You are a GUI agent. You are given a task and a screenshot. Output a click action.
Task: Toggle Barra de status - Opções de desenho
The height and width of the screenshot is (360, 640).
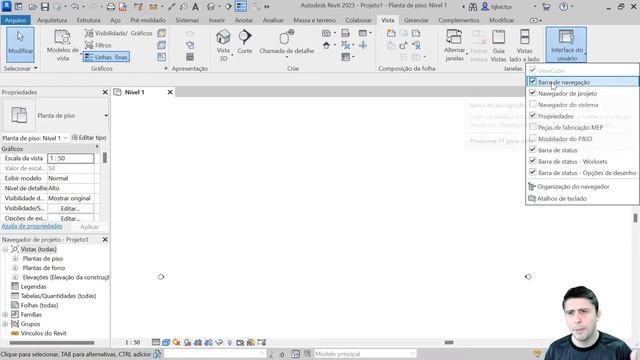[x=532, y=173]
